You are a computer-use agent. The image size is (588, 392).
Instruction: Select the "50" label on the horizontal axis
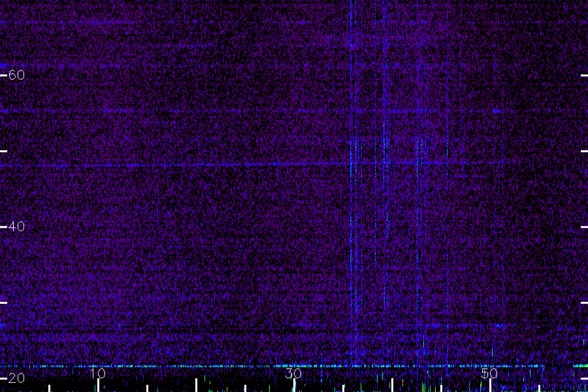pos(489,373)
